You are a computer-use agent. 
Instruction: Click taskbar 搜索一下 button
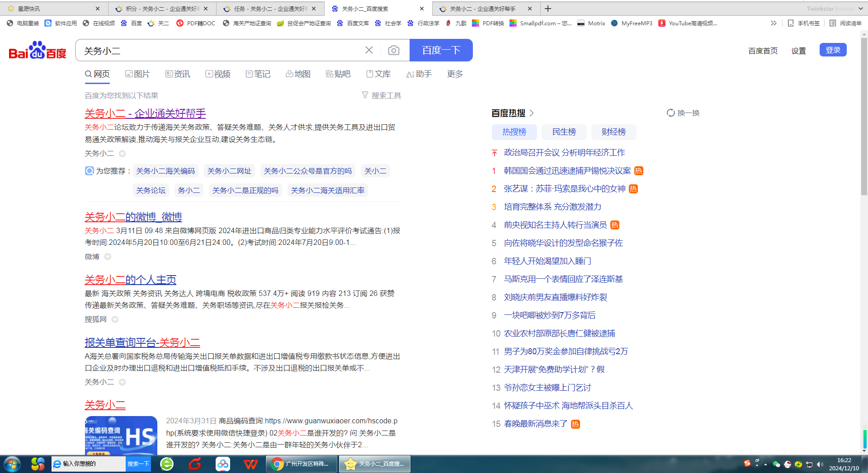pyautogui.click(x=138, y=464)
